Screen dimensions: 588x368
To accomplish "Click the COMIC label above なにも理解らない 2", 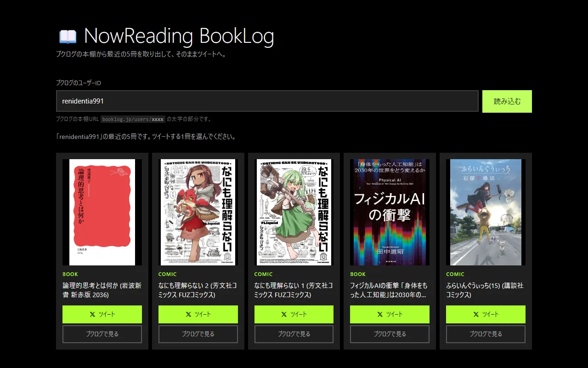I will click(x=168, y=274).
